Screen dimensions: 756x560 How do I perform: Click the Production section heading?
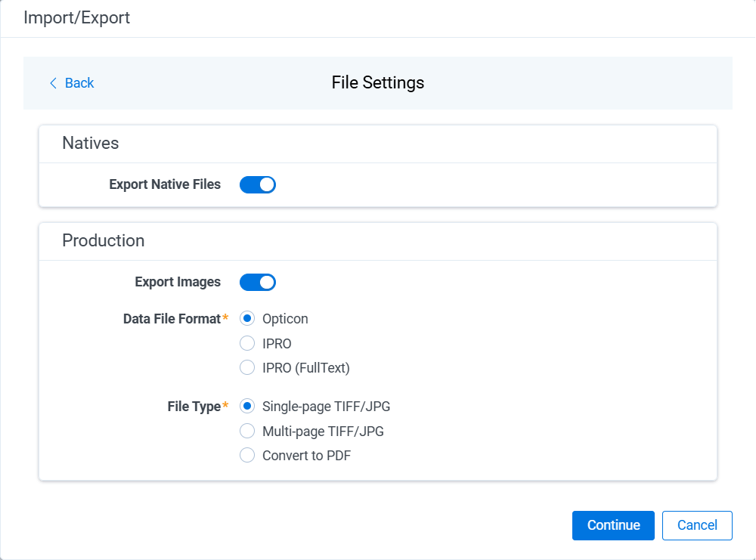click(x=103, y=240)
